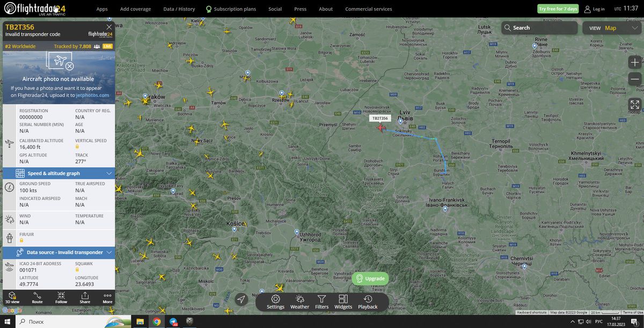The image size is (644, 328).
Task: Open the Weather layer options
Action: [299, 302]
